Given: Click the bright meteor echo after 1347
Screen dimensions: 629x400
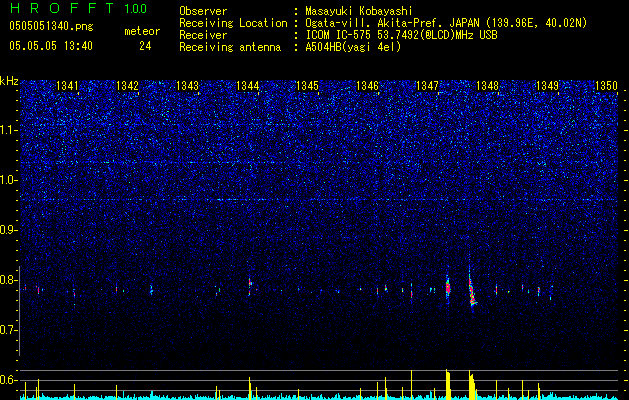Looking at the screenshot, I should coord(448,287).
